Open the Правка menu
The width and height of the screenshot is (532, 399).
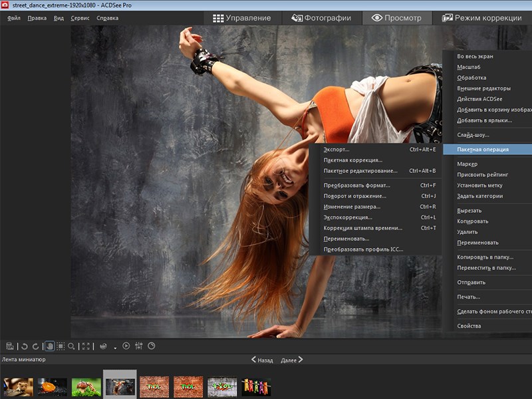coord(37,18)
